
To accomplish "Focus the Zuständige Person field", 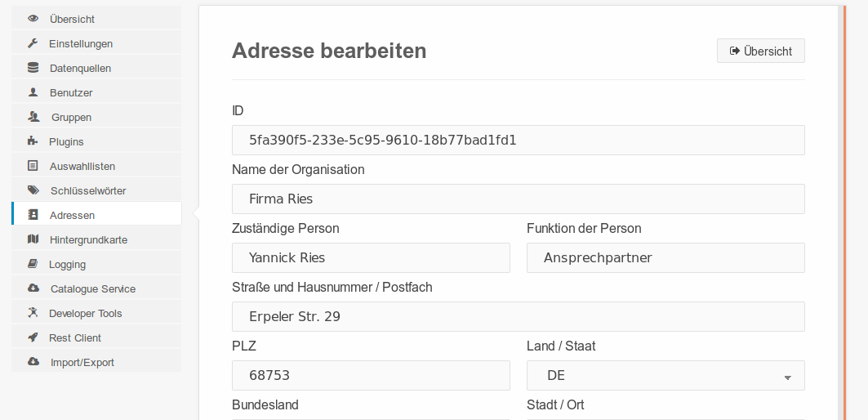I will (371, 257).
